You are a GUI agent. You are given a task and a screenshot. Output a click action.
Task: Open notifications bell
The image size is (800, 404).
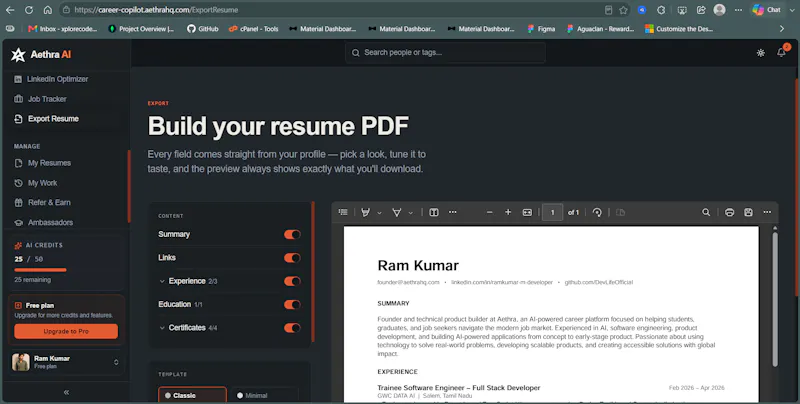tap(781, 53)
